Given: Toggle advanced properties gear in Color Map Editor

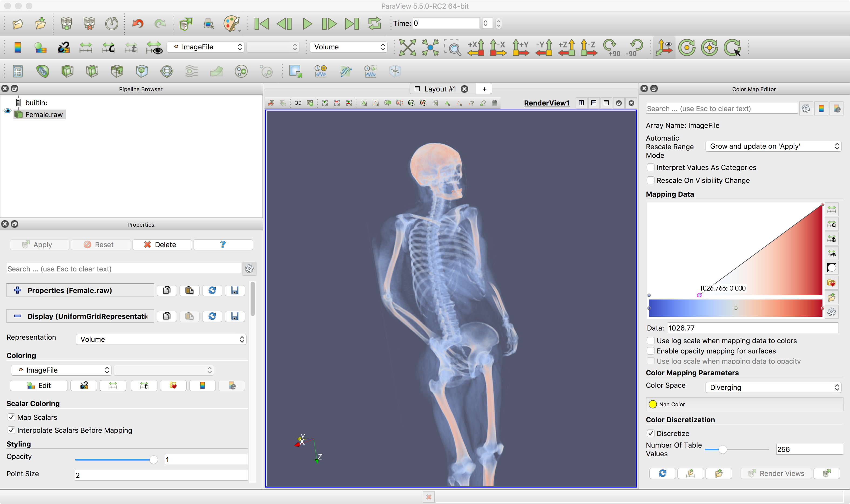Looking at the screenshot, I should click(806, 109).
